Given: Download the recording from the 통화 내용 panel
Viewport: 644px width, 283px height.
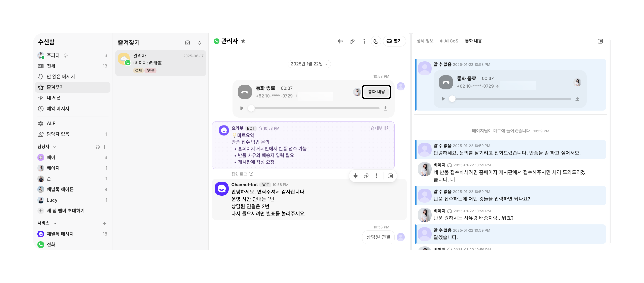Looking at the screenshot, I should (x=577, y=99).
